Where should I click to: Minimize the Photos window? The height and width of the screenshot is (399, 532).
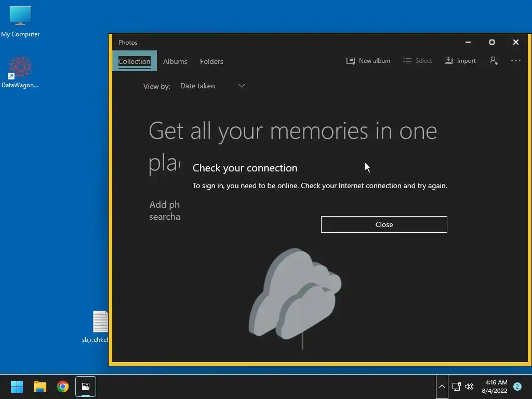point(468,42)
